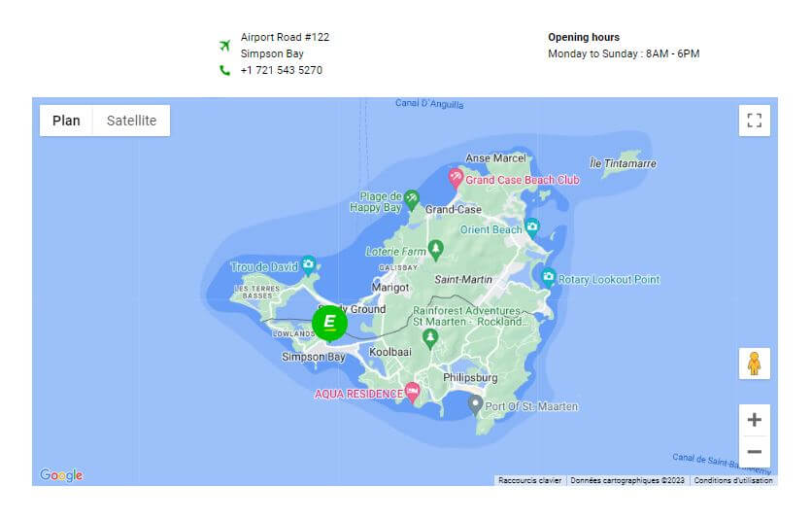This screenshot has height=521, width=812.
Task: Click the Anse Marcel map label
Action: click(x=495, y=158)
